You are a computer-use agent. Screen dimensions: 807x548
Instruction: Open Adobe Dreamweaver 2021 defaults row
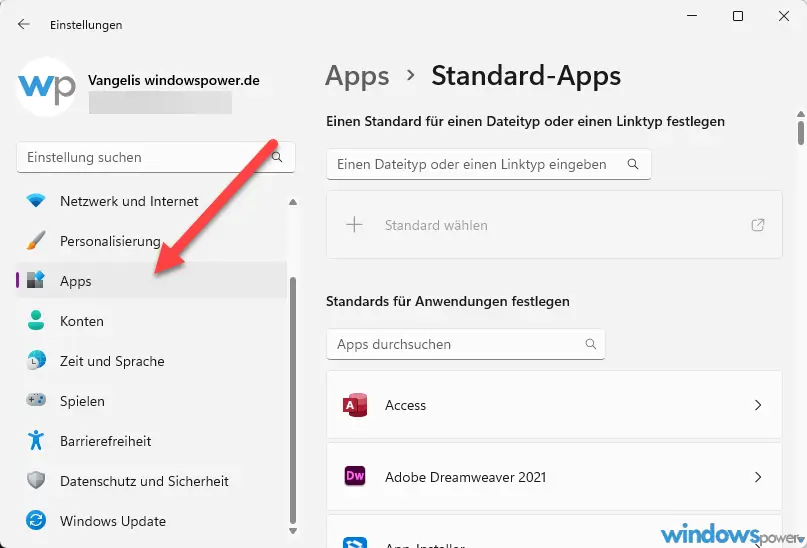click(554, 477)
